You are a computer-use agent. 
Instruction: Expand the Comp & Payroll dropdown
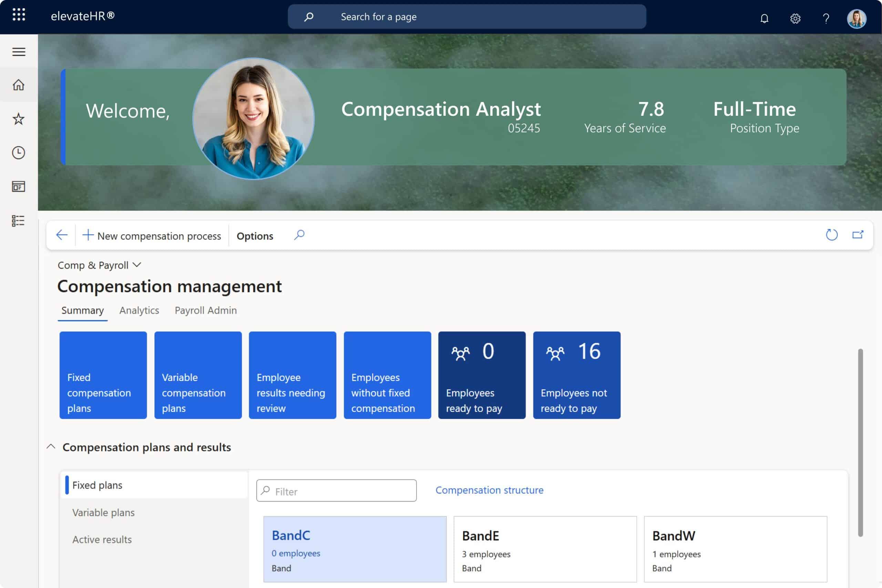point(99,265)
